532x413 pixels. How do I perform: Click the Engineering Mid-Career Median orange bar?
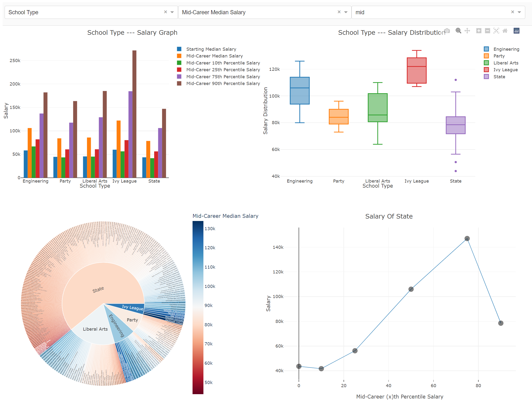(30, 153)
